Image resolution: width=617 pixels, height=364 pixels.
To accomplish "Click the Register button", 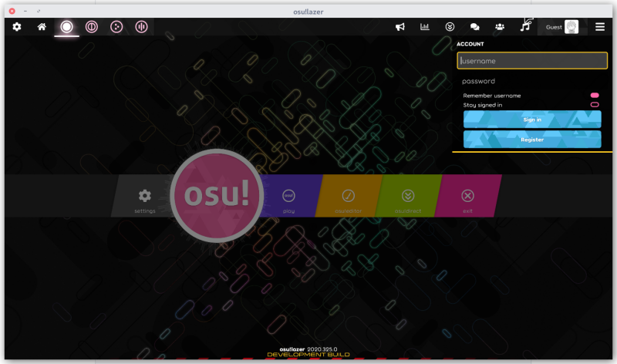I will click(x=532, y=140).
